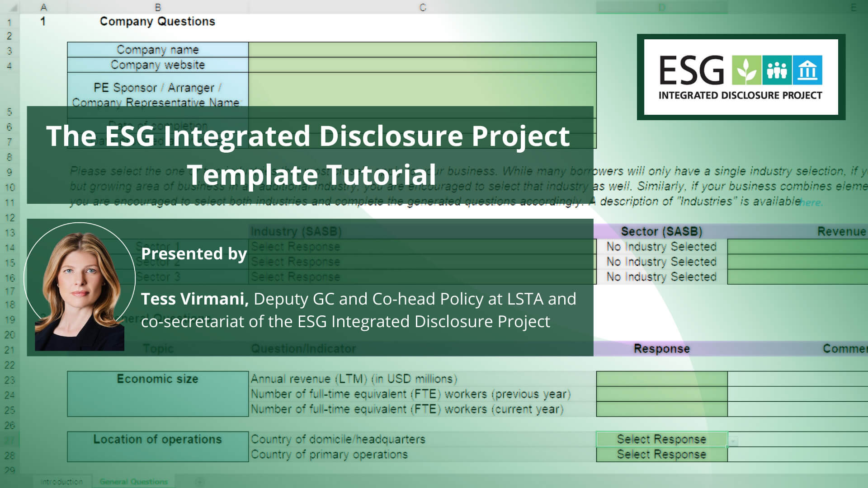Select Response cell for Country of primary operations
The image size is (868, 488).
[662, 455]
